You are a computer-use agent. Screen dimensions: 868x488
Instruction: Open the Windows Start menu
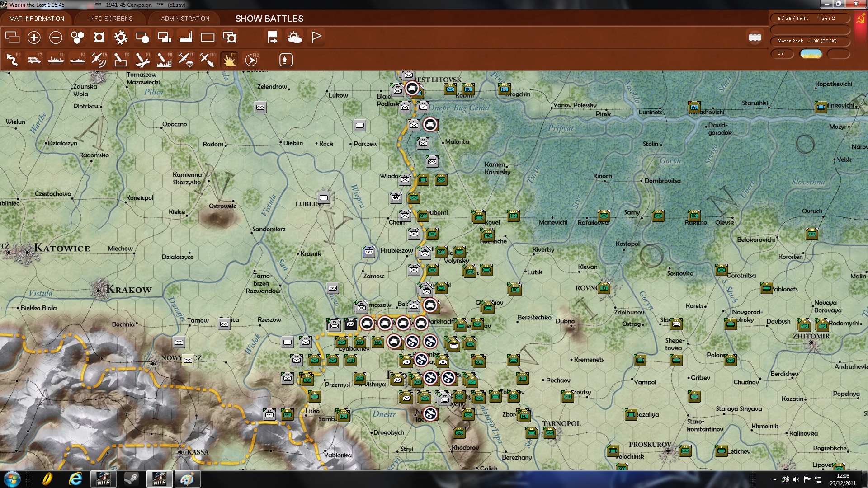(x=12, y=479)
